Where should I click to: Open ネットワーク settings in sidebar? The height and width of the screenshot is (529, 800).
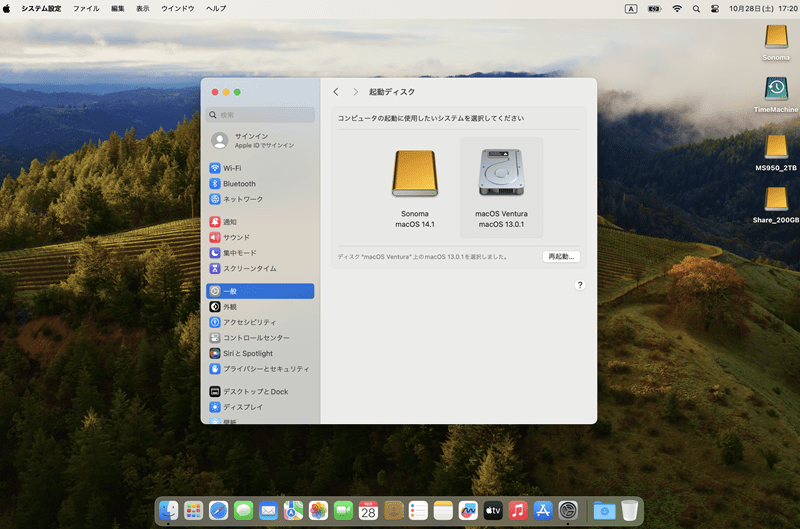pos(260,199)
